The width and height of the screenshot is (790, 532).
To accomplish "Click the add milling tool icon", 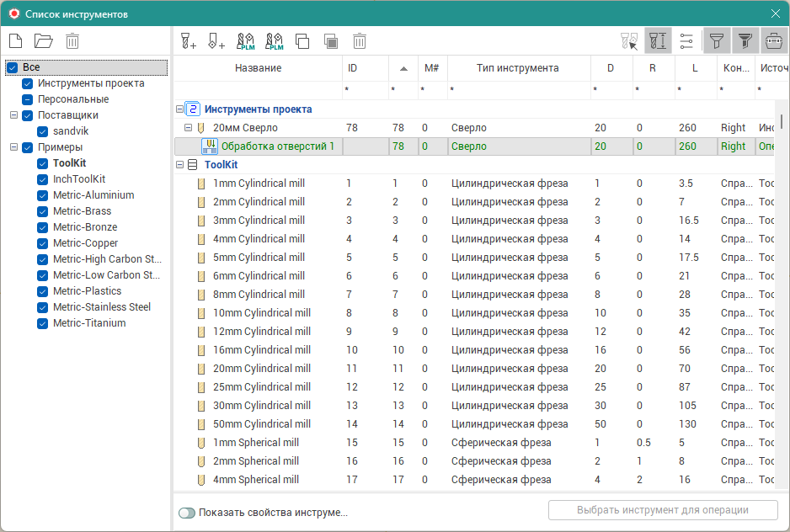I will pos(188,40).
